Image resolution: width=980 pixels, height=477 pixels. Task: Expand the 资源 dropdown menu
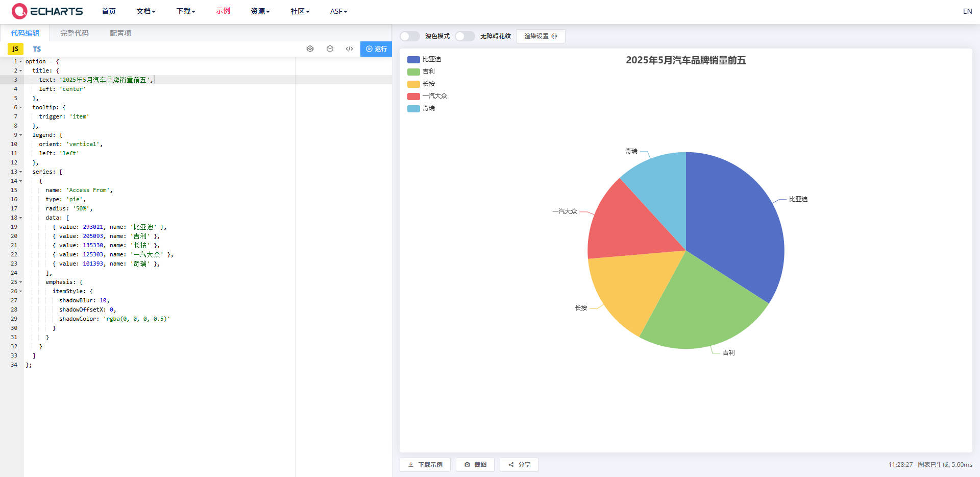[x=260, y=11]
